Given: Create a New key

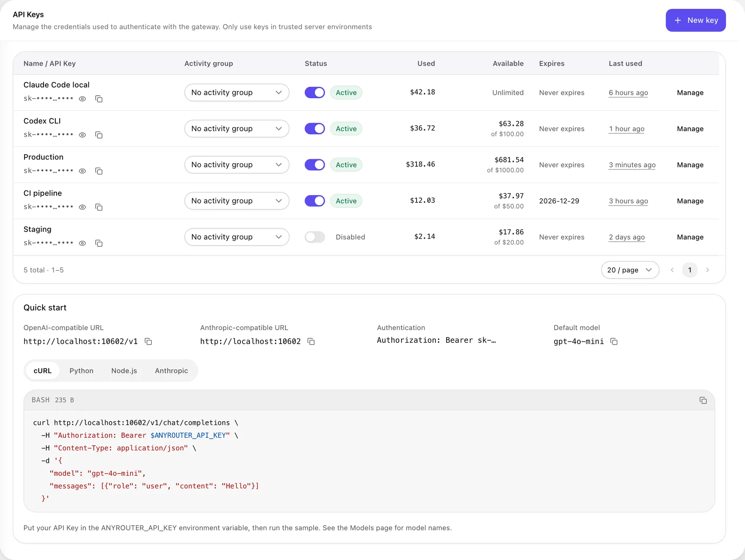Looking at the screenshot, I should tap(695, 20).
